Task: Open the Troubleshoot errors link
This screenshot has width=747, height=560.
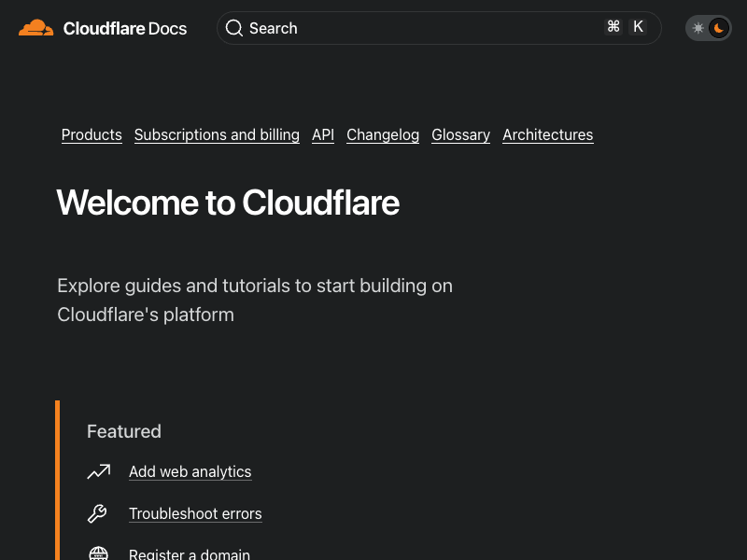Action: 195,514
